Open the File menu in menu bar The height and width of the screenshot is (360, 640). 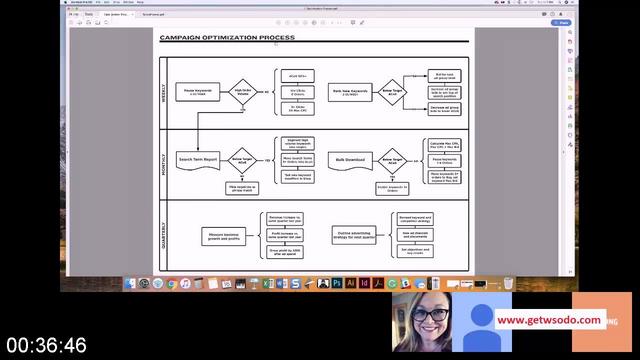[98, 2]
